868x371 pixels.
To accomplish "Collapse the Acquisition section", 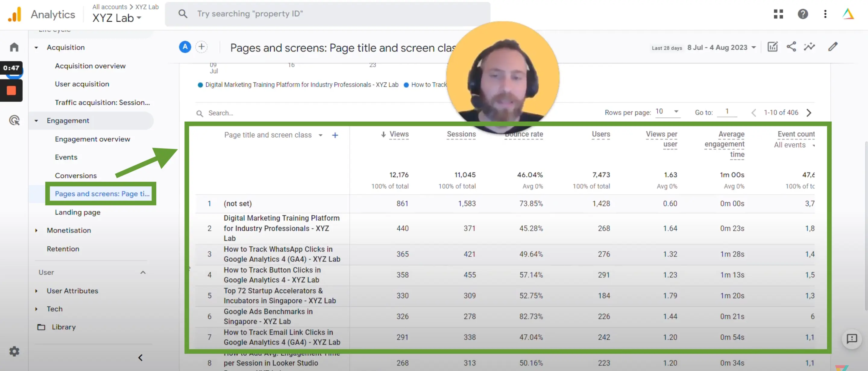I will 36,48.
